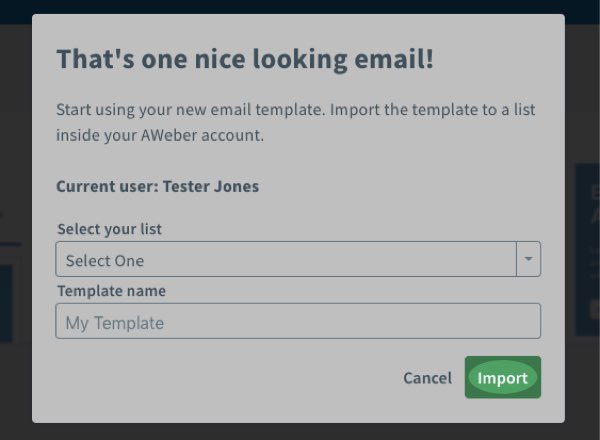Cancel the template import dialog
The width and height of the screenshot is (600, 440).
(x=427, y=378)
